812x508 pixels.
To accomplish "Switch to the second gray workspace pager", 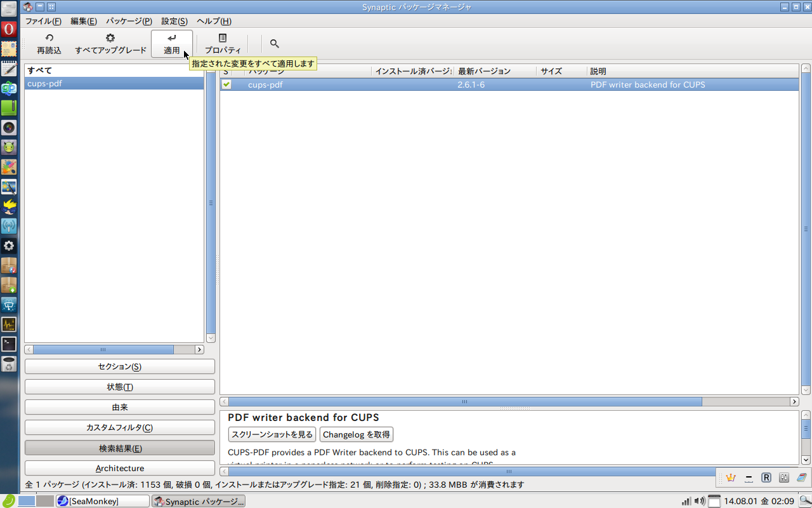I will [45, 501].
